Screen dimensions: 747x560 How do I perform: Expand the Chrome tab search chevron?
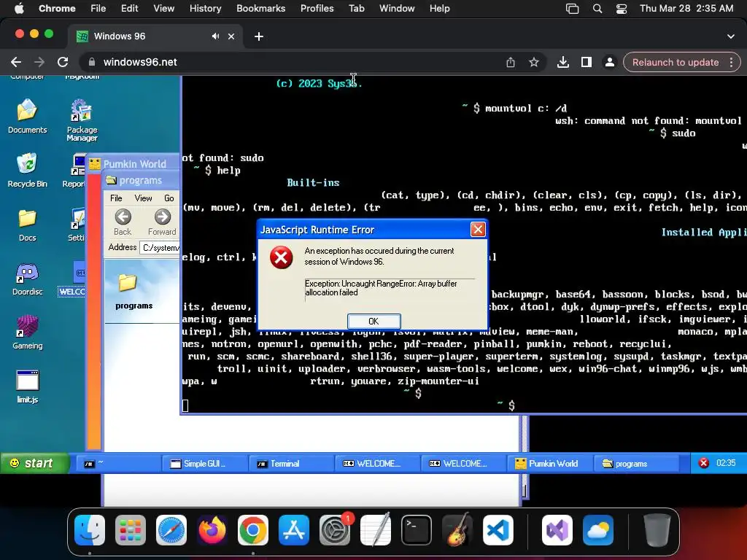[731, 36]
